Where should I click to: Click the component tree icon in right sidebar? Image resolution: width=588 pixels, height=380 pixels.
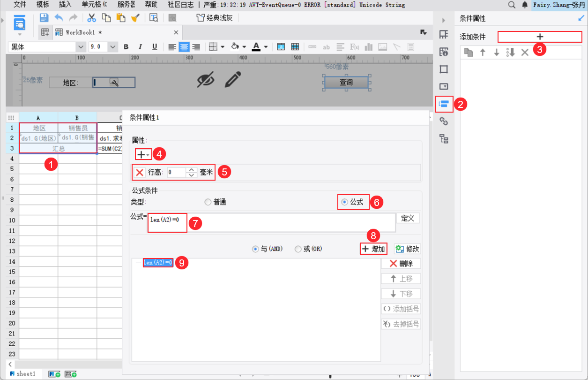443,137
